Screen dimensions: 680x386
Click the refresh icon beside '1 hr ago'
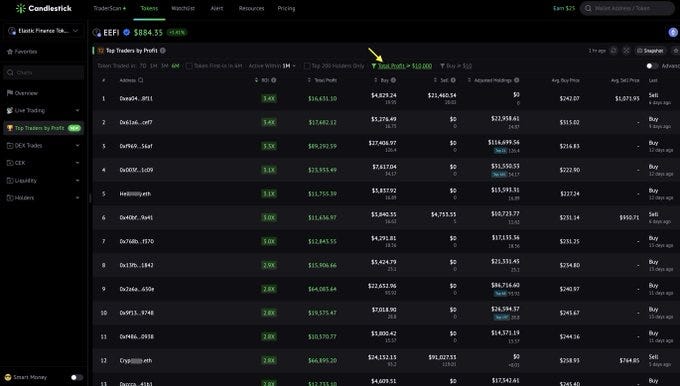click(614, 51)
